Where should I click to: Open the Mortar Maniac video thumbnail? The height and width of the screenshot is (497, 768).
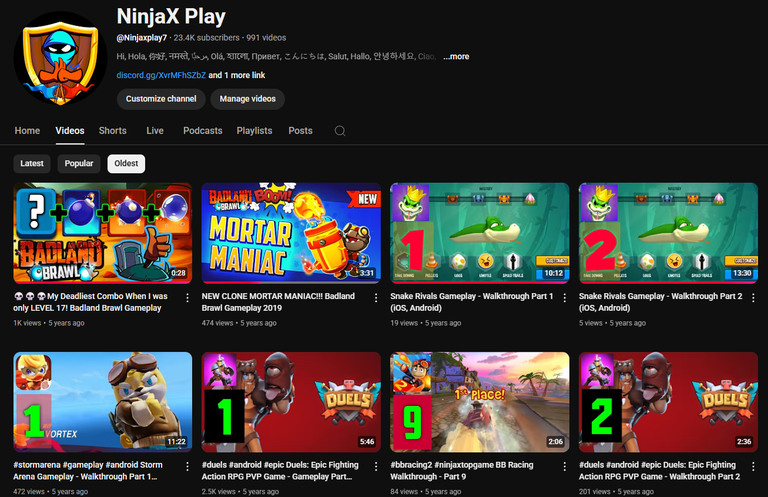[291, 234]
